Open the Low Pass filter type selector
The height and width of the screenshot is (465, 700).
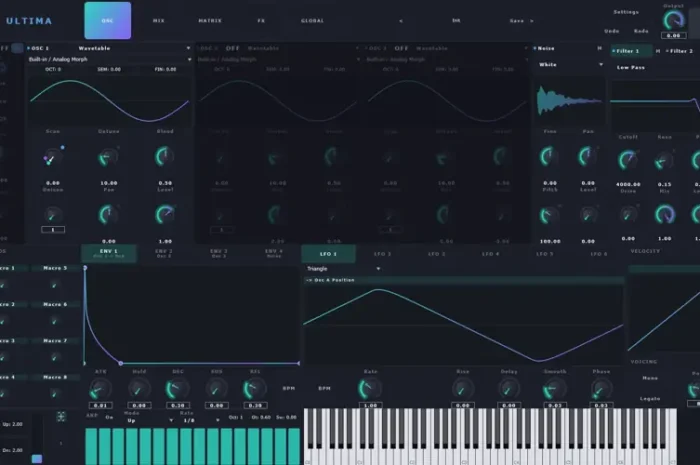[631, 67]
